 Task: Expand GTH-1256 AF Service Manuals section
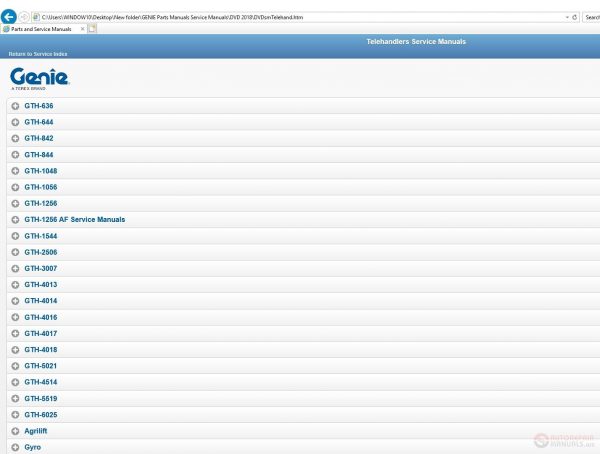tap(303, 220)
